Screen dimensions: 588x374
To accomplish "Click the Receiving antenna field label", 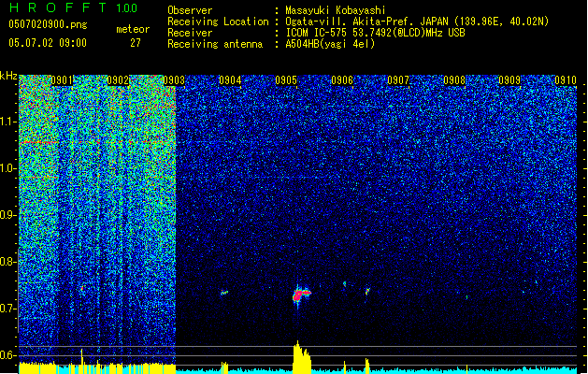I will click(215, 44).
